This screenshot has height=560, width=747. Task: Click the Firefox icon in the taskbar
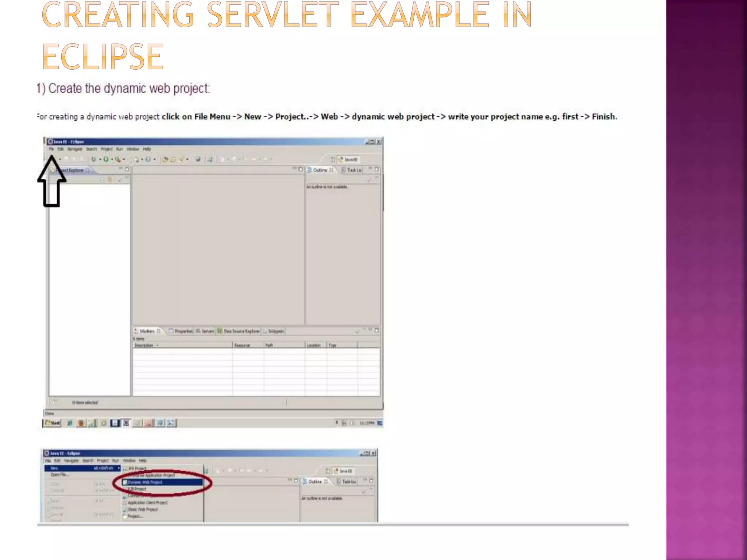[81, 423]
